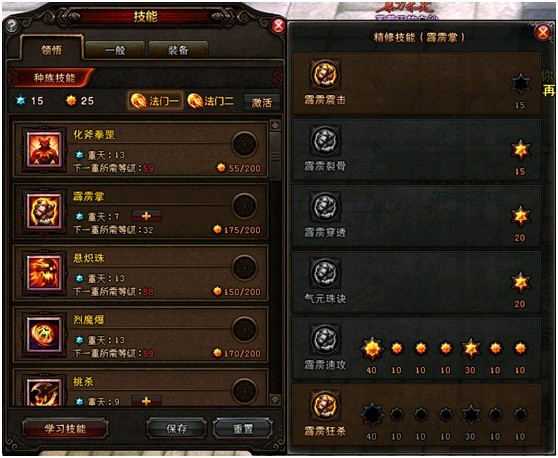The width and height of the screenshot is (558, 458).
Task: Click the first 40-point star of 霹雳速攻
Action: 372,349
